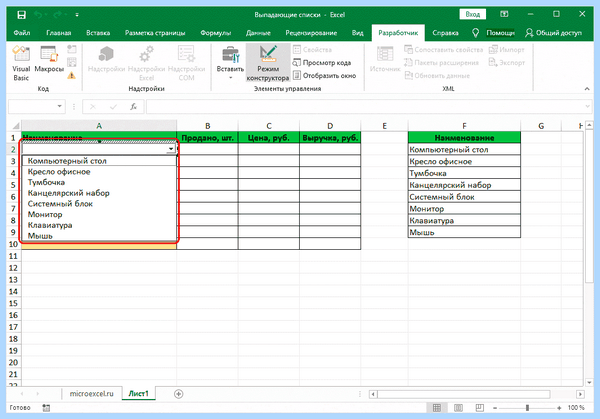Click Отобразить окно button
Image resolution: width=600 pixels, height=419 pixels.
[x=324, y=76]
